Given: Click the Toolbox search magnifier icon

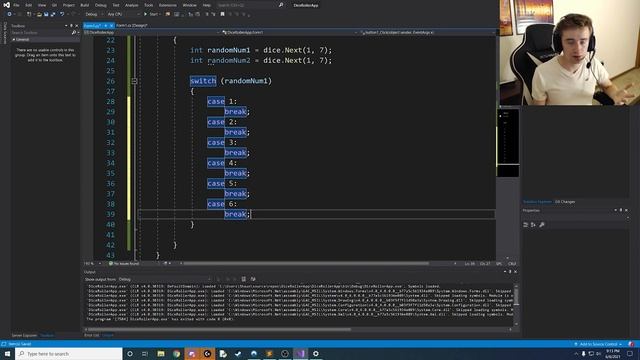Looking at the screenshot, I should pos(73,32).
